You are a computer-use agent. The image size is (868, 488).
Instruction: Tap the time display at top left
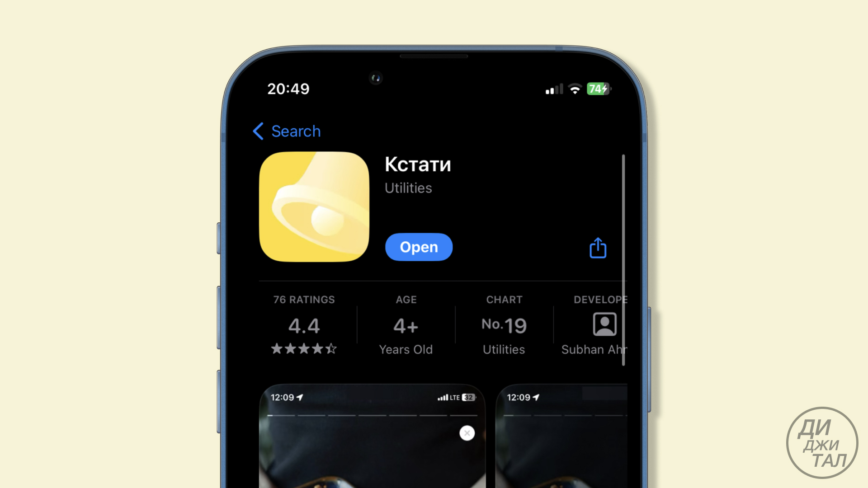click(289, 89)
